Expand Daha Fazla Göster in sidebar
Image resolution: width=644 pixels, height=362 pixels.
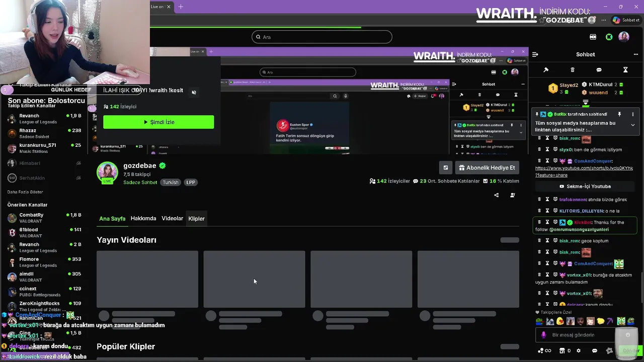coord(25,192)
